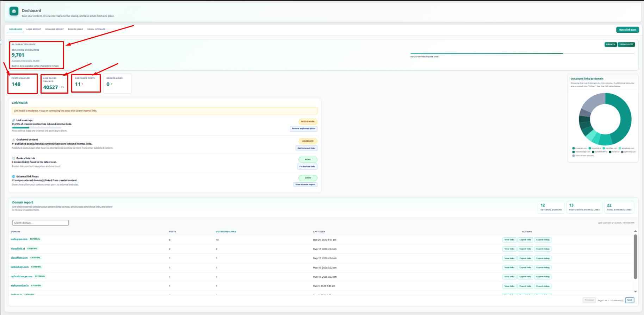Click Export links for instagram.com
644x315 pixels.
(525, 240)
